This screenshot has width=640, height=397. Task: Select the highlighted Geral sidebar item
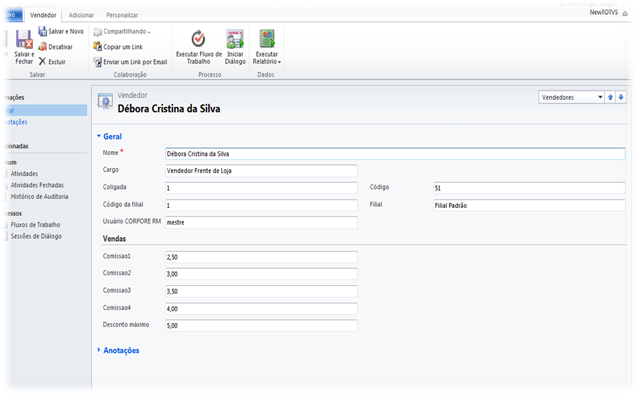click(46, 110)
